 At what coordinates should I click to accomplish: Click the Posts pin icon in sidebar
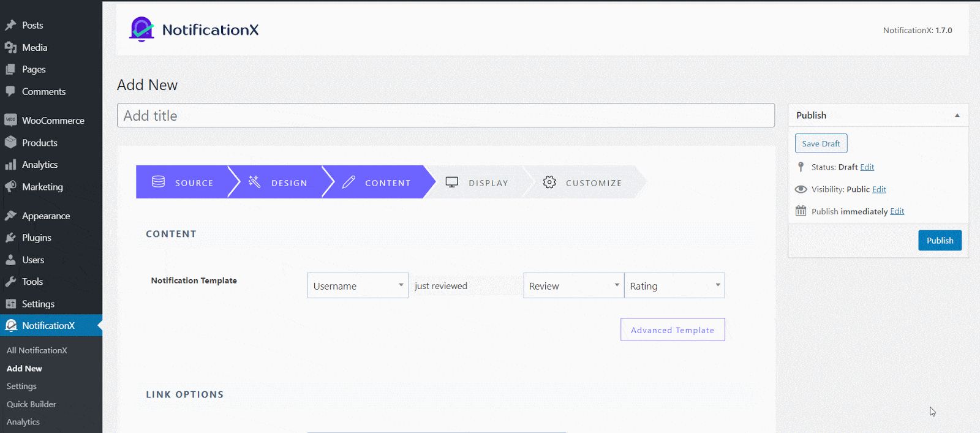click(10, 25)
